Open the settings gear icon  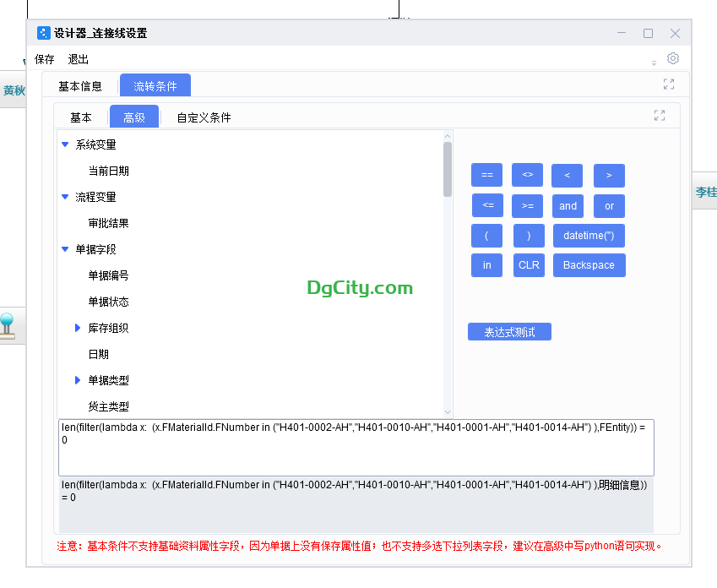[672, 58]
